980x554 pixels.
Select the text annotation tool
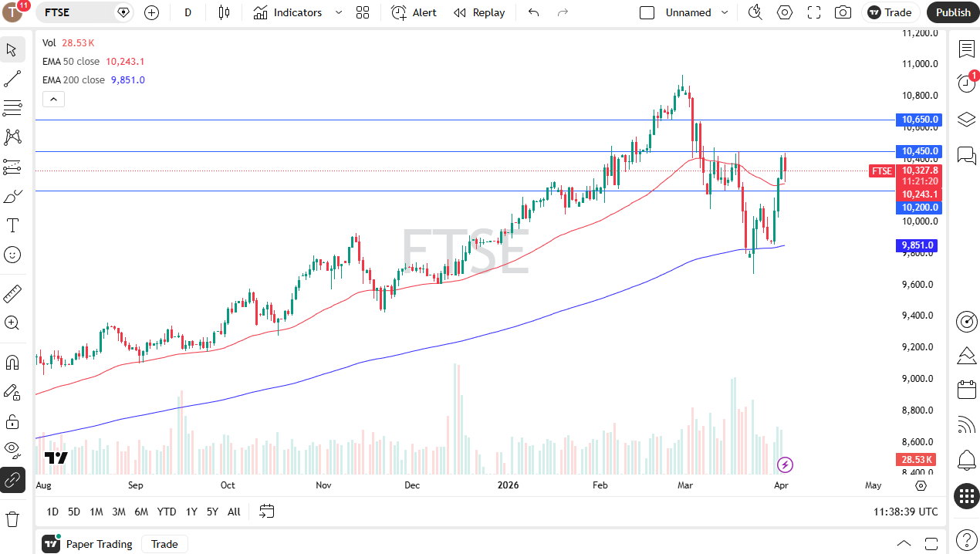click(x=12, y=225)
